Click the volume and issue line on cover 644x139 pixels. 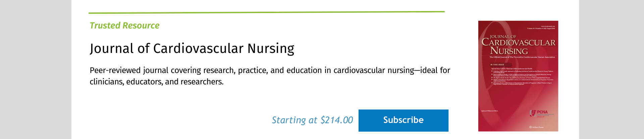(x=541, y=28)
